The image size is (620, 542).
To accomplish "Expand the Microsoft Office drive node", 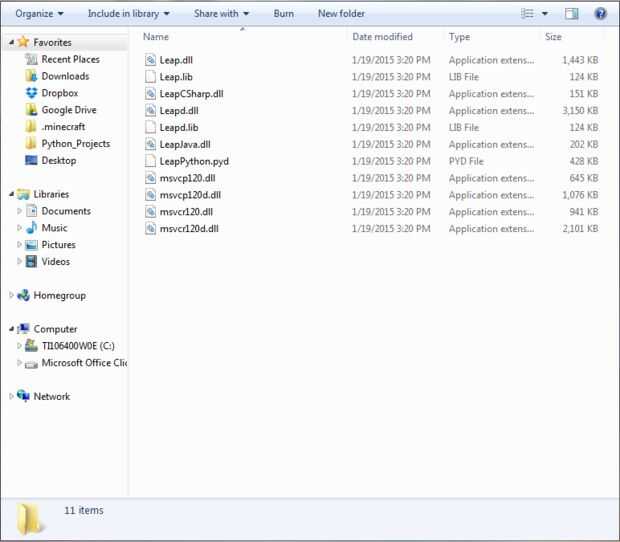I will [x=19, y=363].
